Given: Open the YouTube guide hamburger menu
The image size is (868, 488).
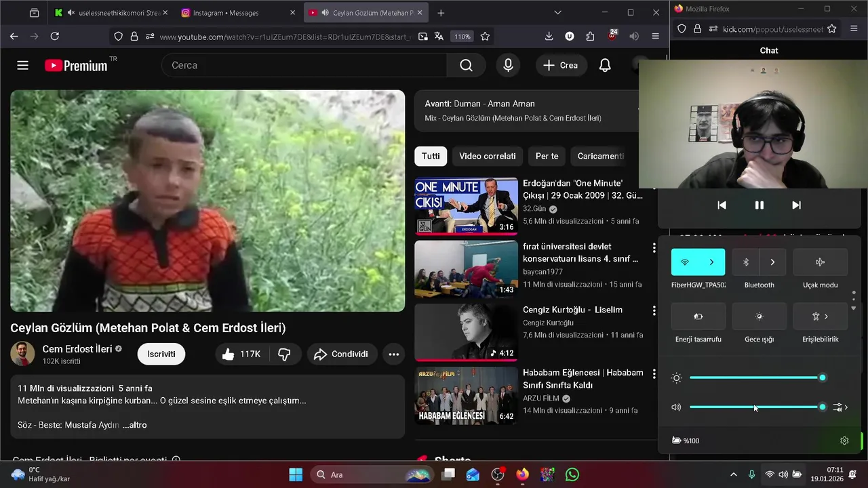Looking at the screenshot, I should [x=22, y=65].
